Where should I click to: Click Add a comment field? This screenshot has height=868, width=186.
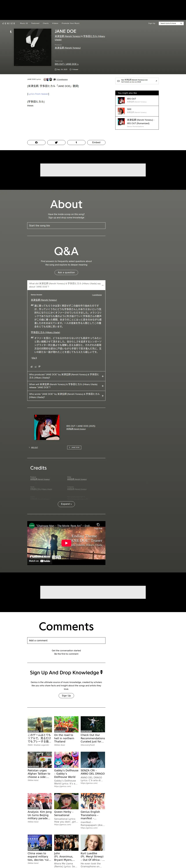point(66,641)
